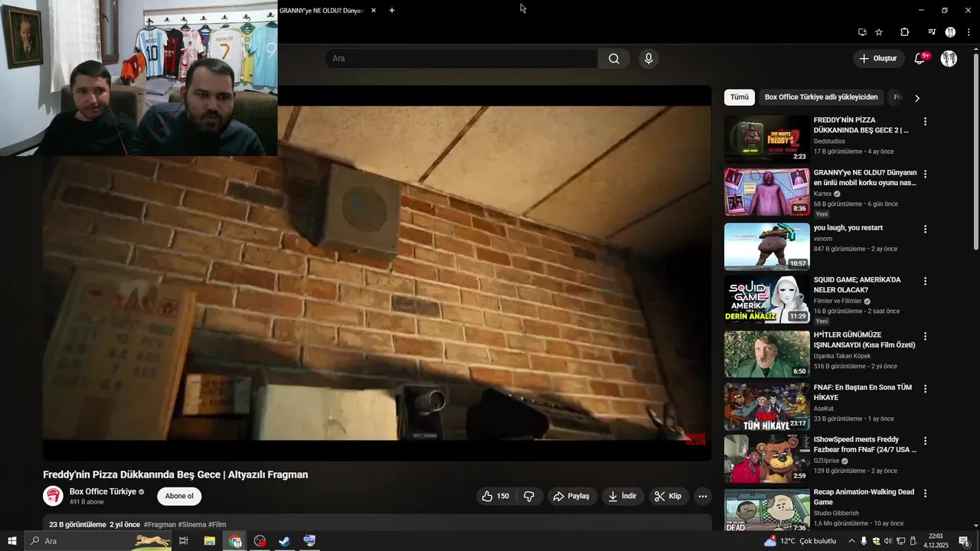Open the IShowSpeed meets Freddy thumbnail

pos(766,459)
